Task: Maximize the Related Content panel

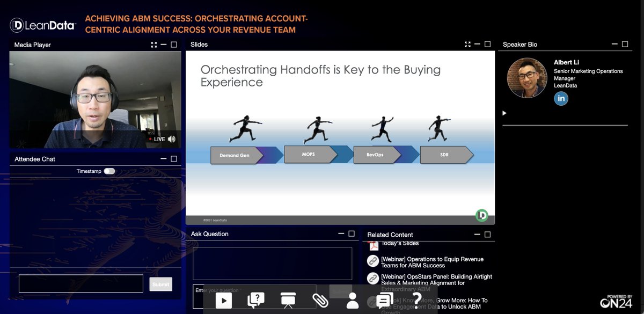Action: point(487,235)
